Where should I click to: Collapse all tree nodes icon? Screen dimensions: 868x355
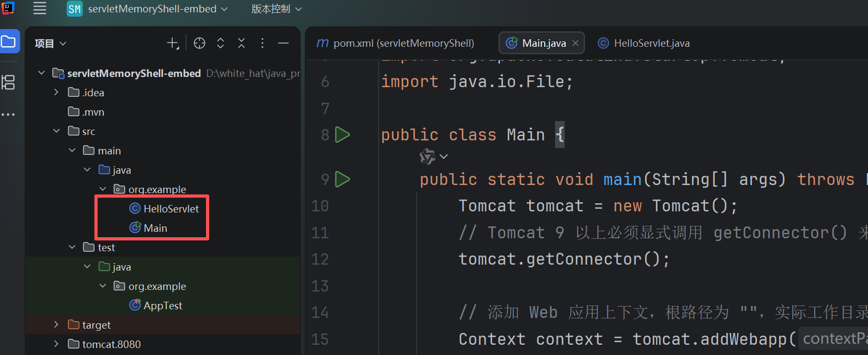(x=241, y=44)
